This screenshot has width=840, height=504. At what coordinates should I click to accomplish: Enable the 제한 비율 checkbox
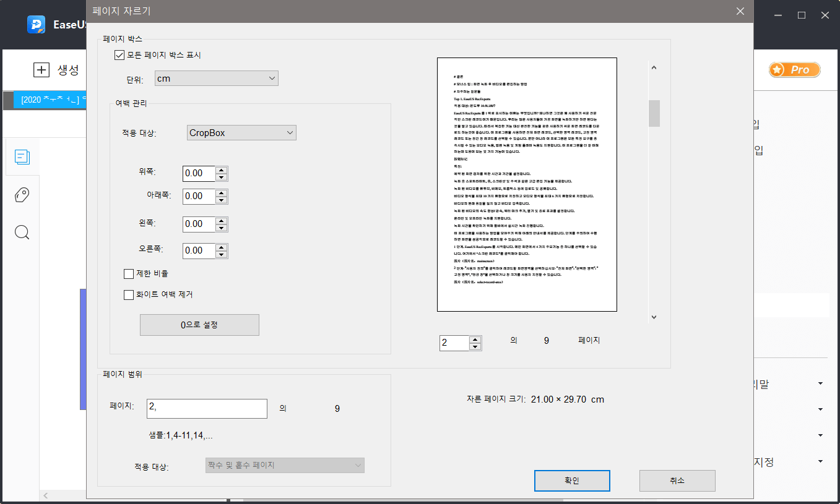click(128, 273)
